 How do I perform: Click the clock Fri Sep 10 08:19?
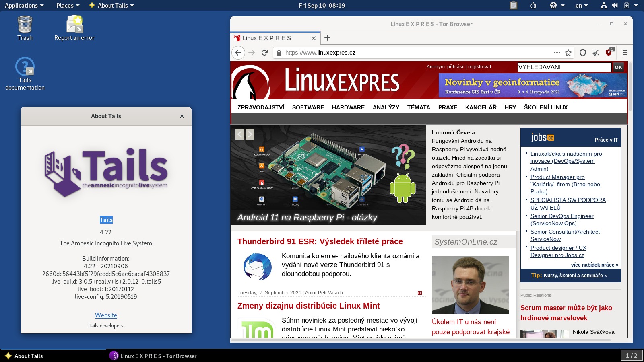[x=322, y=5]
